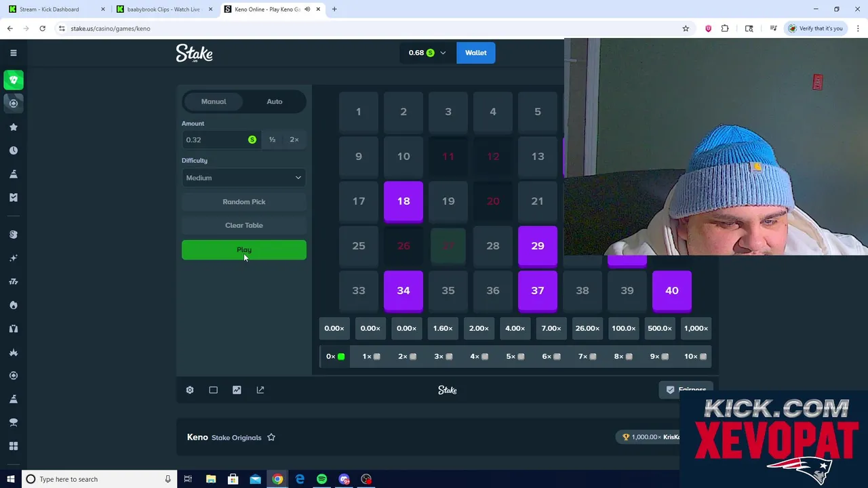The image size is (868, 488).
Task: Click Random Pick button
Action: [244, 202]
